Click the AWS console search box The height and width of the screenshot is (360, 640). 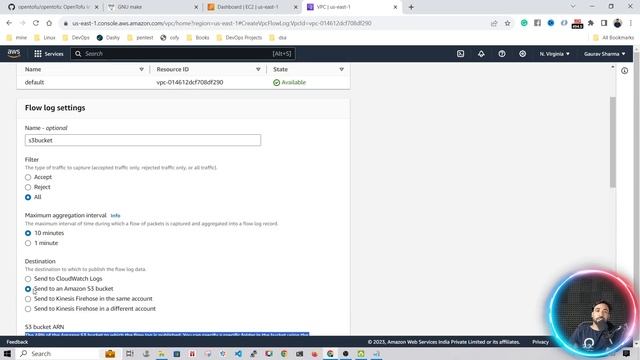[x=183, y=54]
